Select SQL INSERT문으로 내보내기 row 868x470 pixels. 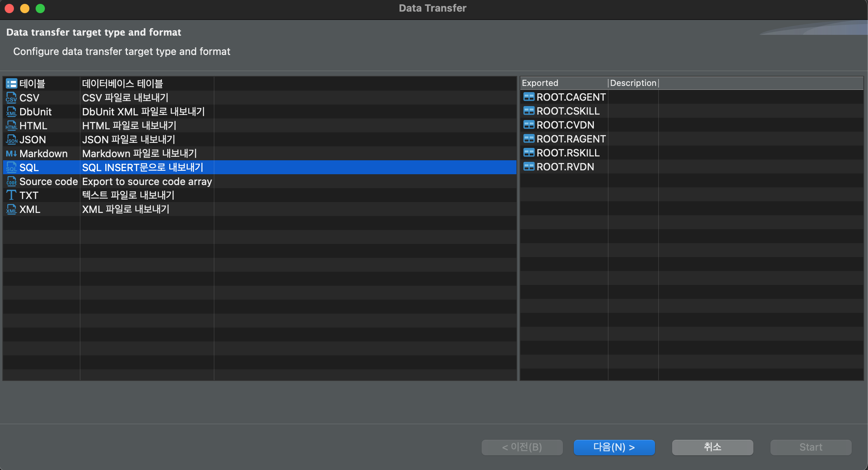point(142,167)
